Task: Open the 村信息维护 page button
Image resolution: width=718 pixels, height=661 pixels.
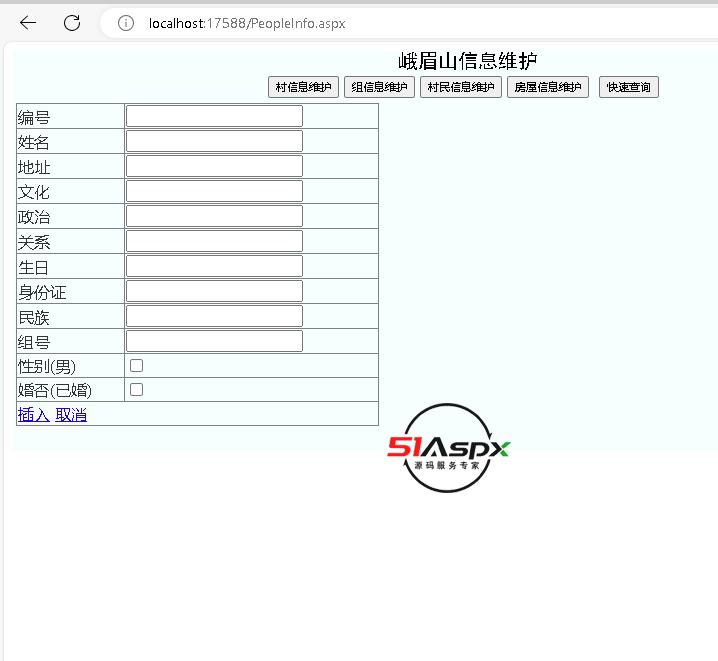Action: click(x=303, y=87)
